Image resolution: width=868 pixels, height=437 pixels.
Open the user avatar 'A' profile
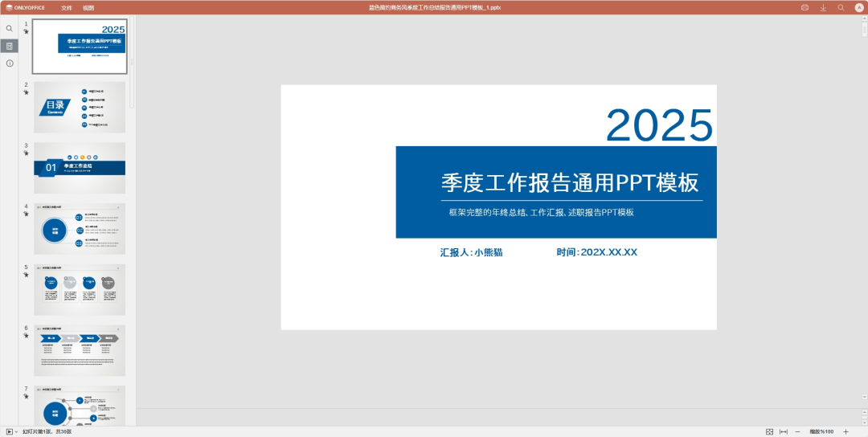859,8
